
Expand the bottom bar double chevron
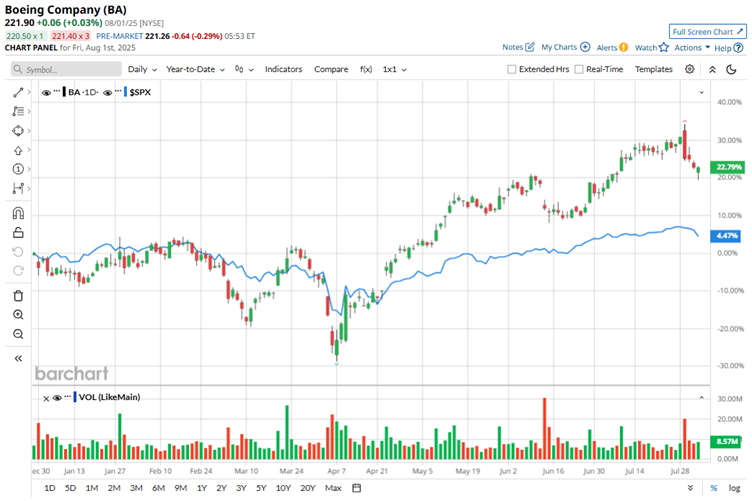(x=690, y=488)
